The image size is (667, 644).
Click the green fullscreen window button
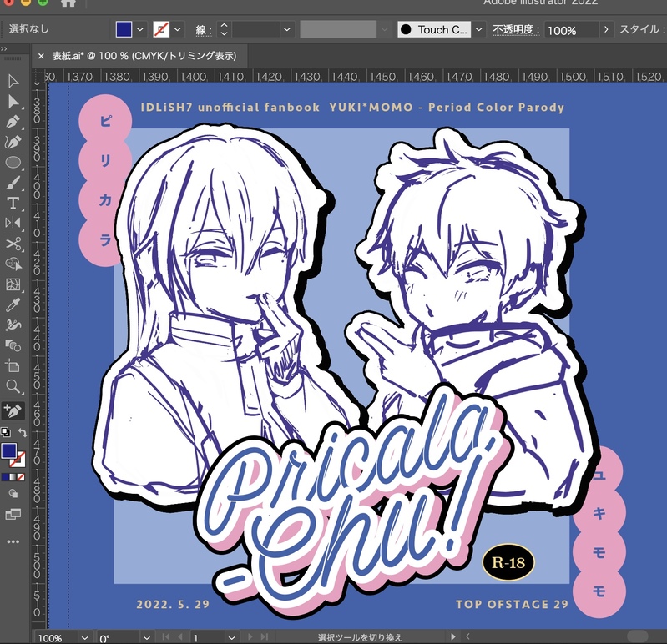[43, 2]
